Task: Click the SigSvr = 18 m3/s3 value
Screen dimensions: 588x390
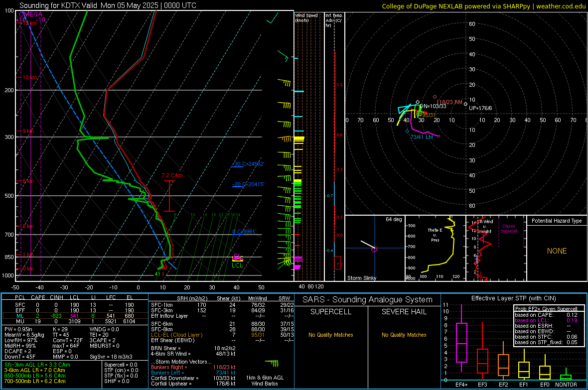Action: [111, 357]
